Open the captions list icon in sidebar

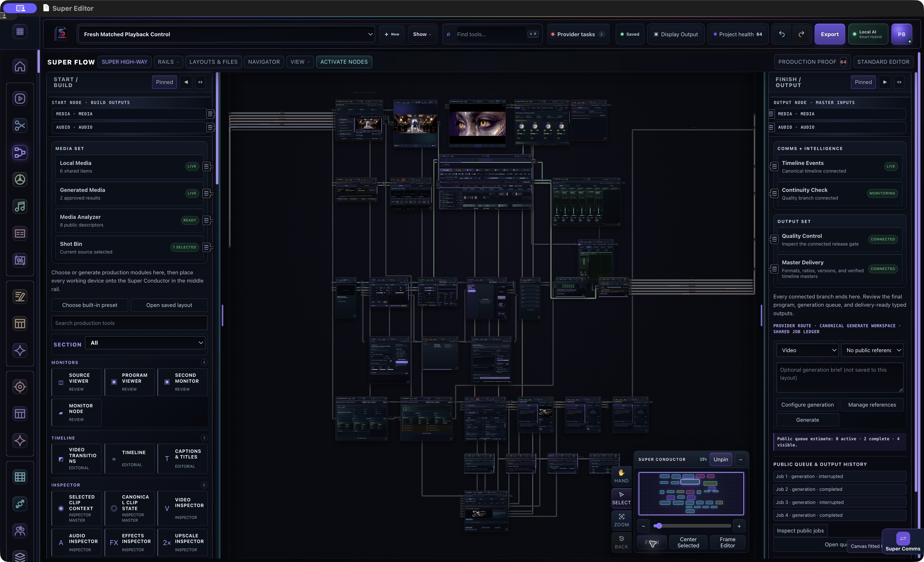coord(20,234)
